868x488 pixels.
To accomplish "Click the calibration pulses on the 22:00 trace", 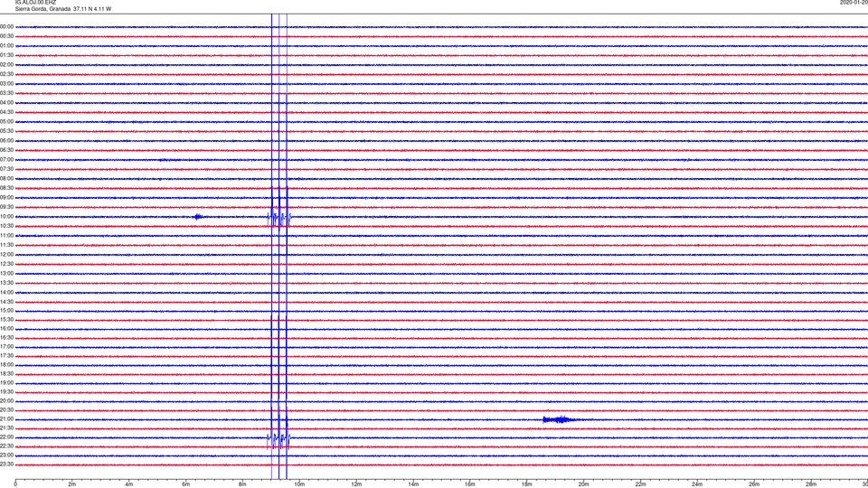I will pos(279,440).
